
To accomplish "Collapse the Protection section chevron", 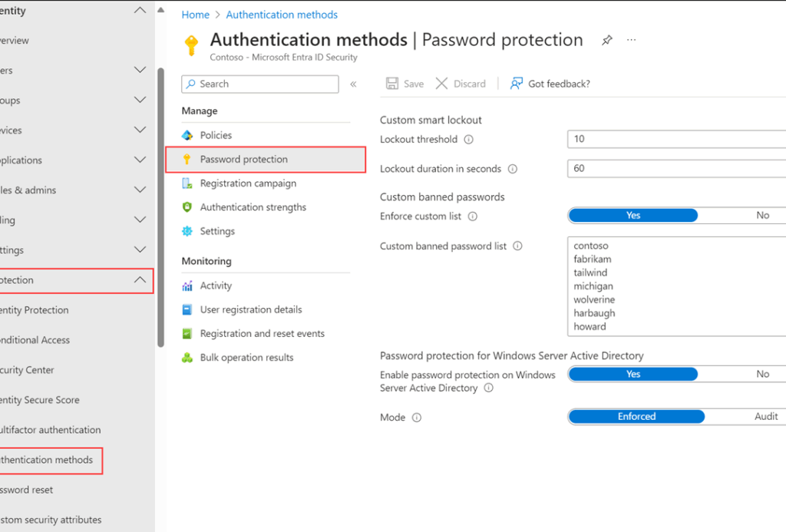I will pos(140,280).
